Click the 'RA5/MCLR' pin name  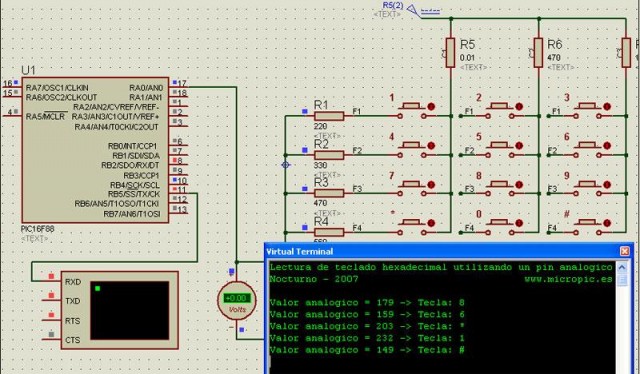click(45, 117)
